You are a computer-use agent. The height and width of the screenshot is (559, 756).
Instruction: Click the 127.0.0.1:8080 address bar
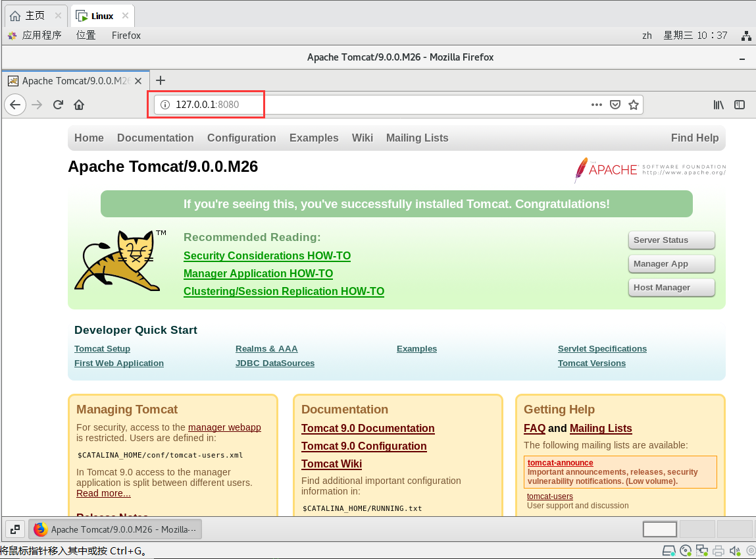(398, 105)
